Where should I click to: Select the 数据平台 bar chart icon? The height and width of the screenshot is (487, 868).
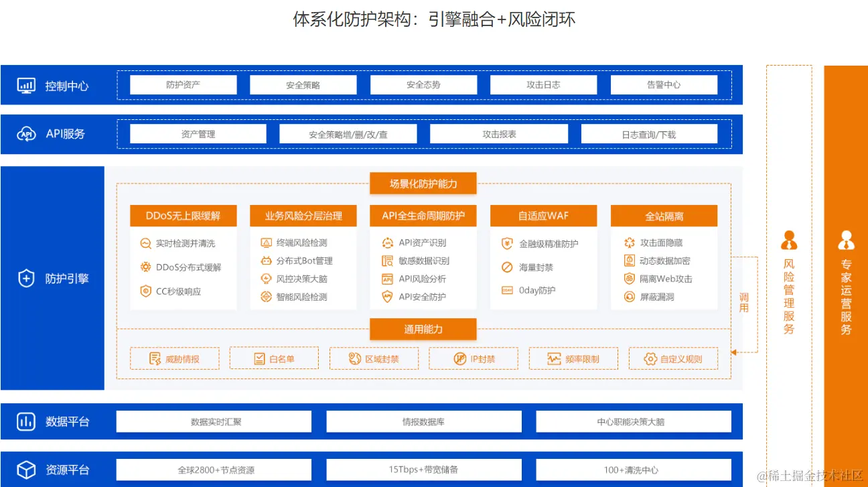(26, 421)
